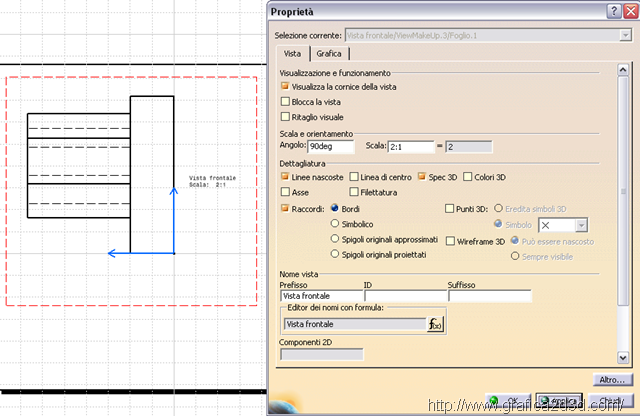640x416 pixels.
Task: Choose Spigoli originali proiettati option
Action: [x=335, y=254]
